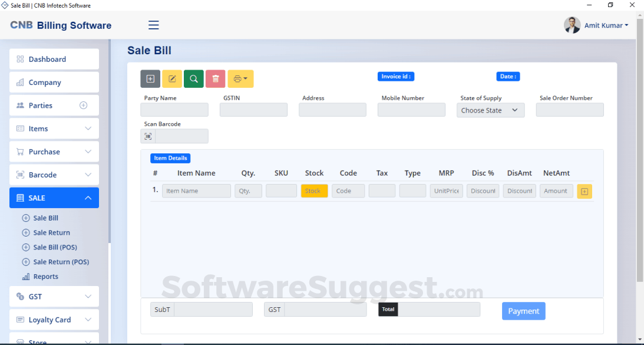Open the Amit Kumar user dropdown

tap(606, 25)
